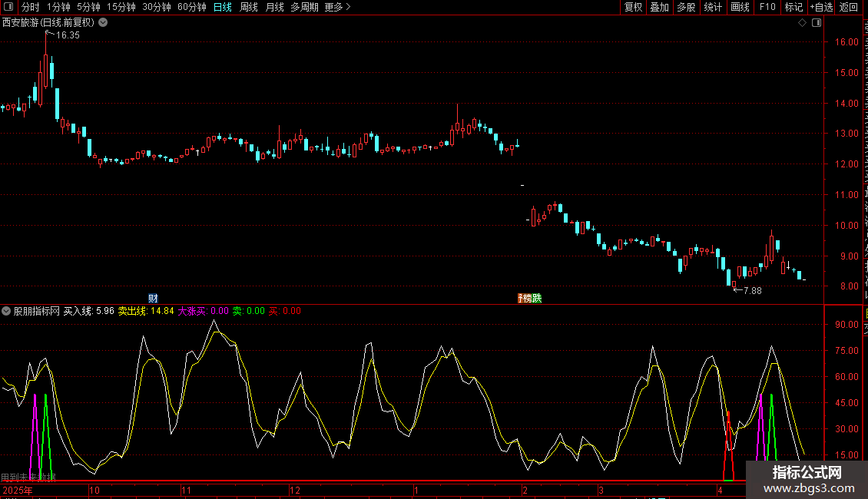Click the month 12 marker on time axis
Viewport: 868px width, 499px height.
pyautogui.click(x=295, y=490)
